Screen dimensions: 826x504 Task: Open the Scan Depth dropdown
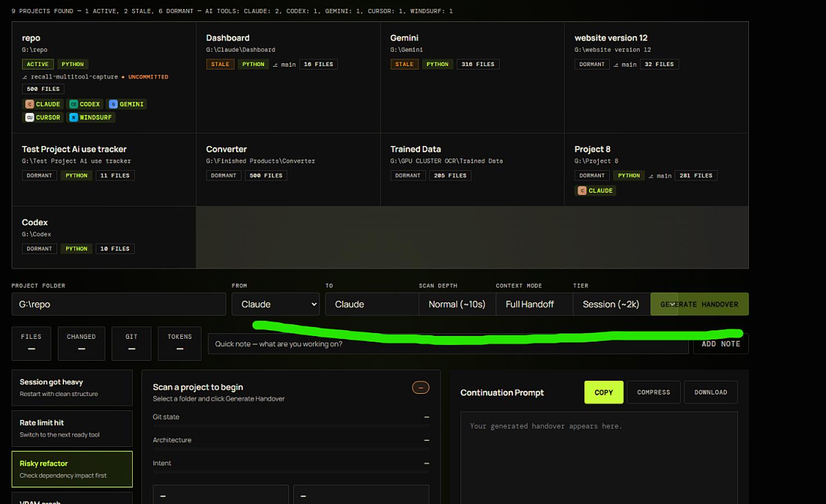point(457,304)
